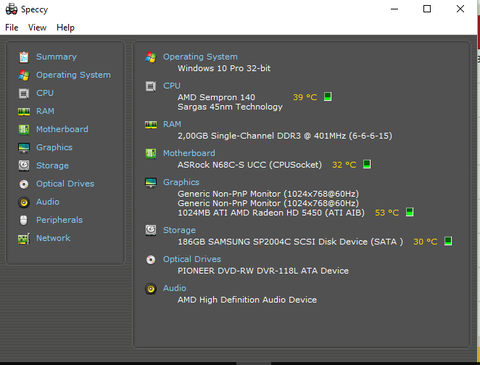This screenshot has width=480, height=365.
Task: Open the Operating System link in main panel
Action: point(200,57)
